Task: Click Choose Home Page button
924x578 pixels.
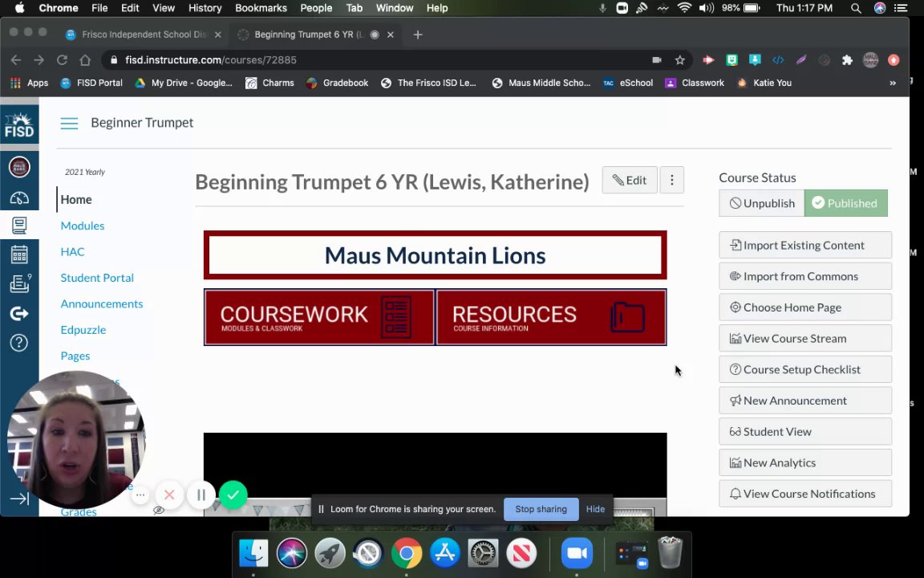Action: [x=805, y=307]
